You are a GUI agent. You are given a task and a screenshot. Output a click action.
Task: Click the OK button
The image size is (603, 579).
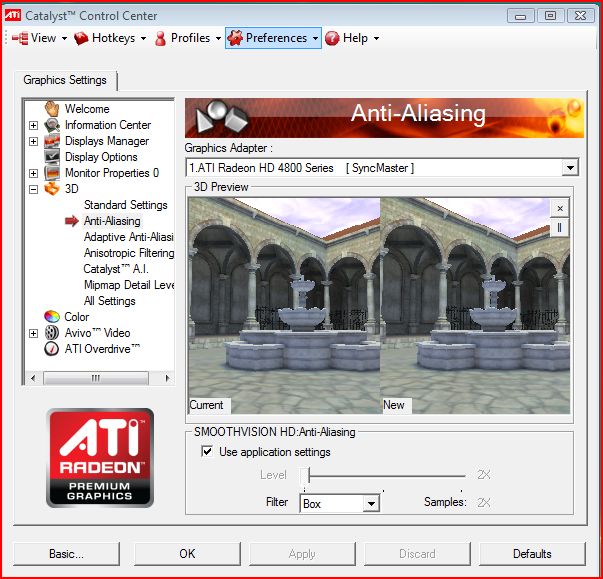pos(187,554)
